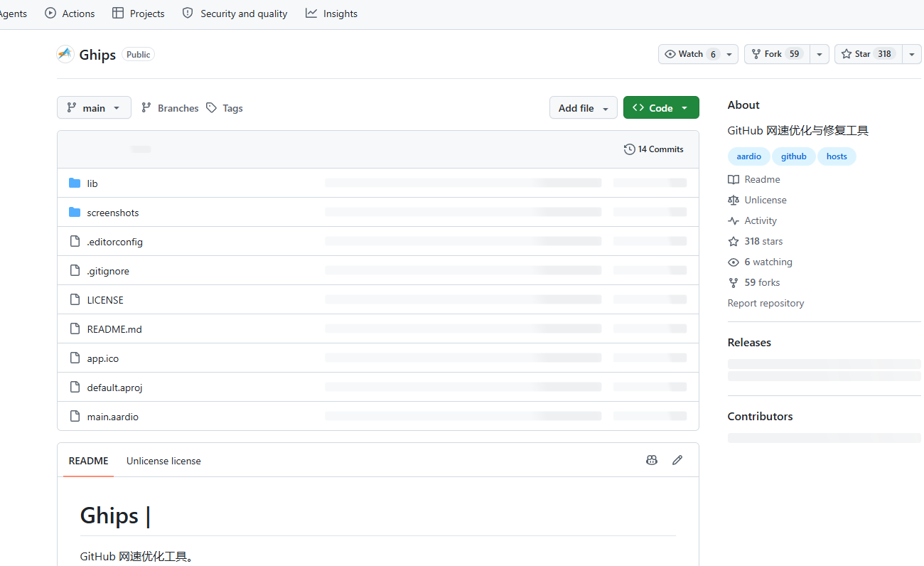Switch to Unlicense license tab
924x566 pixels.
point(163,461)
